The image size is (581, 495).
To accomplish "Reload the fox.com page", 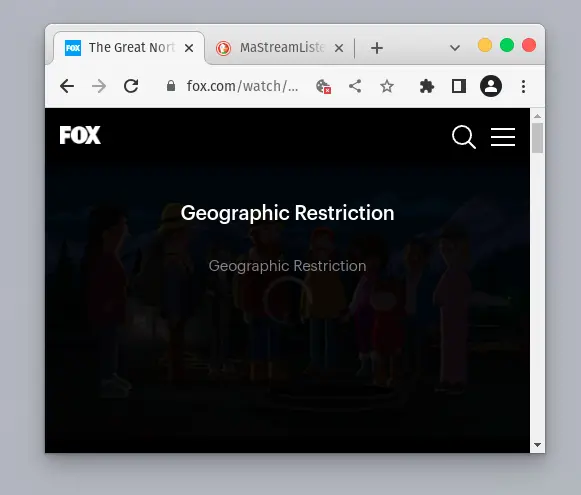I will (131, 86).
